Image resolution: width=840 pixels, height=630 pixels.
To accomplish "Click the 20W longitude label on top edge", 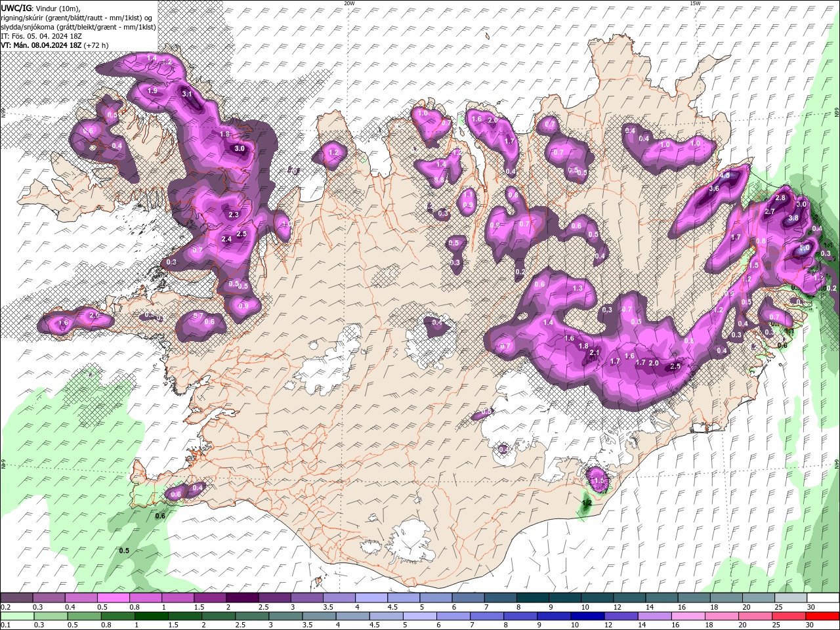I will [x=348, y=3].
